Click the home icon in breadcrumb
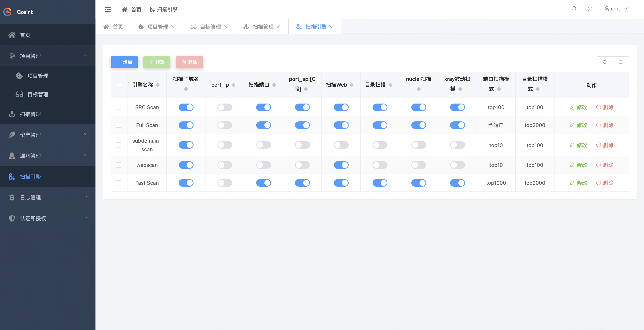This screenshot has height=330, width=644. 124,9
